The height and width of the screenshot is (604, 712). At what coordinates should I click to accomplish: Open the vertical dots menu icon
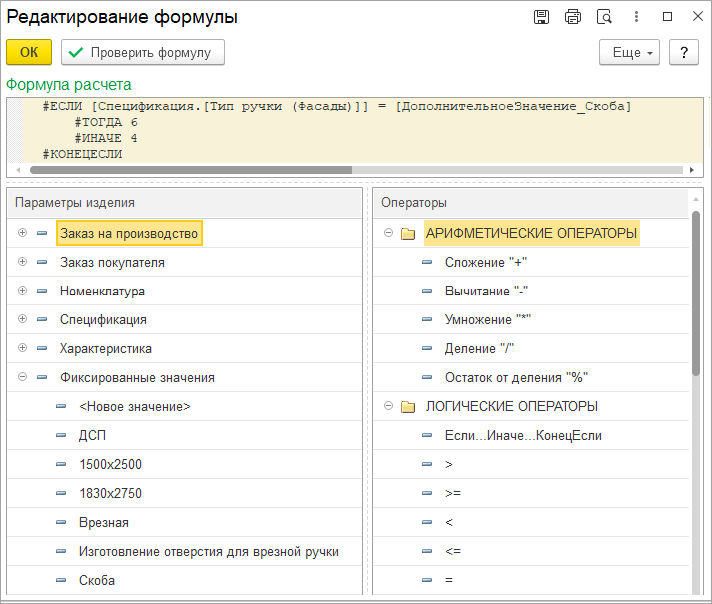click(x=635, y=17)
